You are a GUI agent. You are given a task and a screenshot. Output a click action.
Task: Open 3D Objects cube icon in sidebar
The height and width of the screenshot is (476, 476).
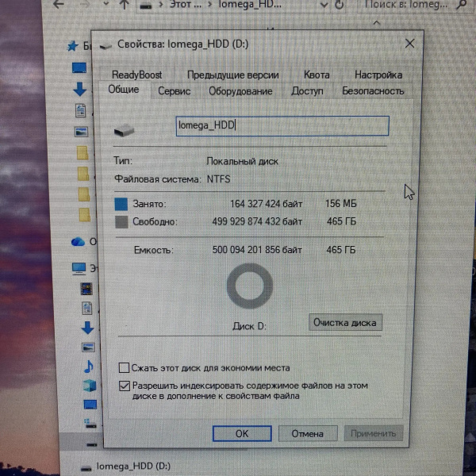coord(90,386)
